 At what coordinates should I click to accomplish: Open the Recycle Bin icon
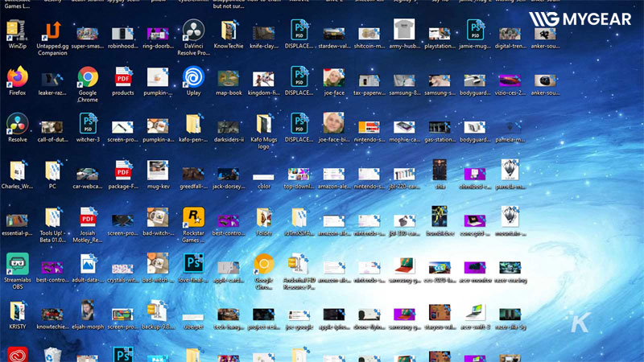(x=52, y=354)
